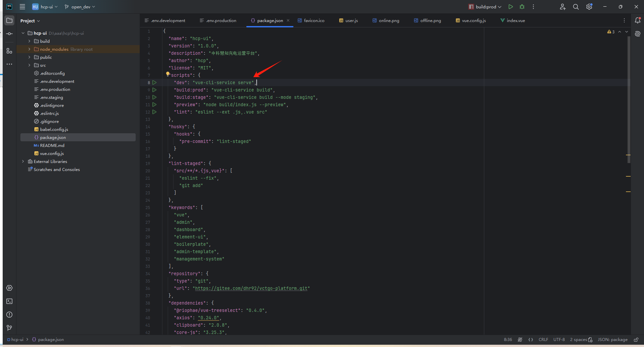Open JSON: package schema selector
The image size is (644, 347).
pos(613,340)
